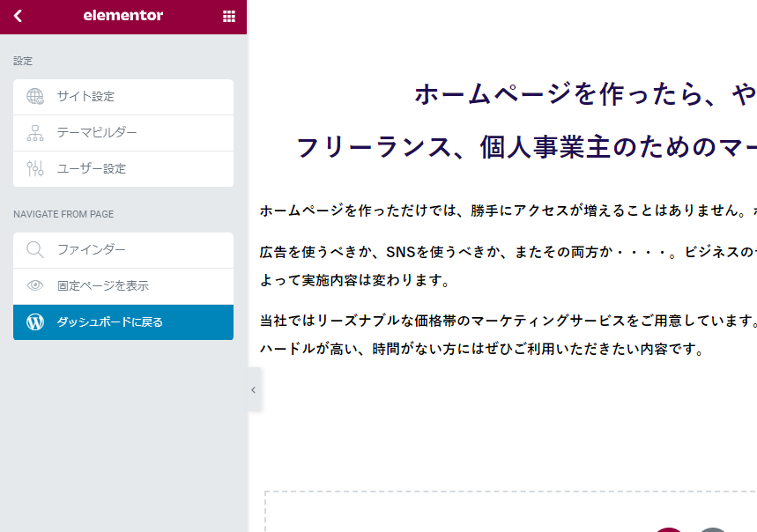Image resolution: width=757 pixels, height=532 pixels.
Task: Toggle page preview with the eye icon
Action: coord(34,285)
